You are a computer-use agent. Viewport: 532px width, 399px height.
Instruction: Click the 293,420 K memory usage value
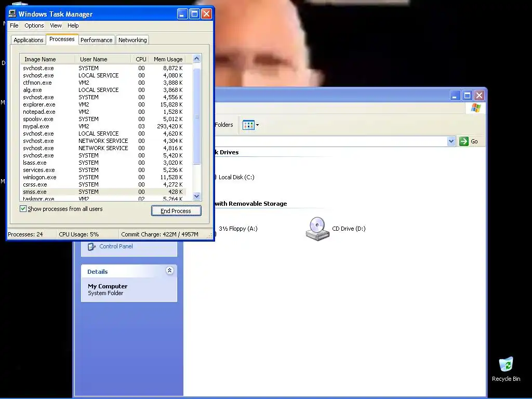click(x=170, y=126)
